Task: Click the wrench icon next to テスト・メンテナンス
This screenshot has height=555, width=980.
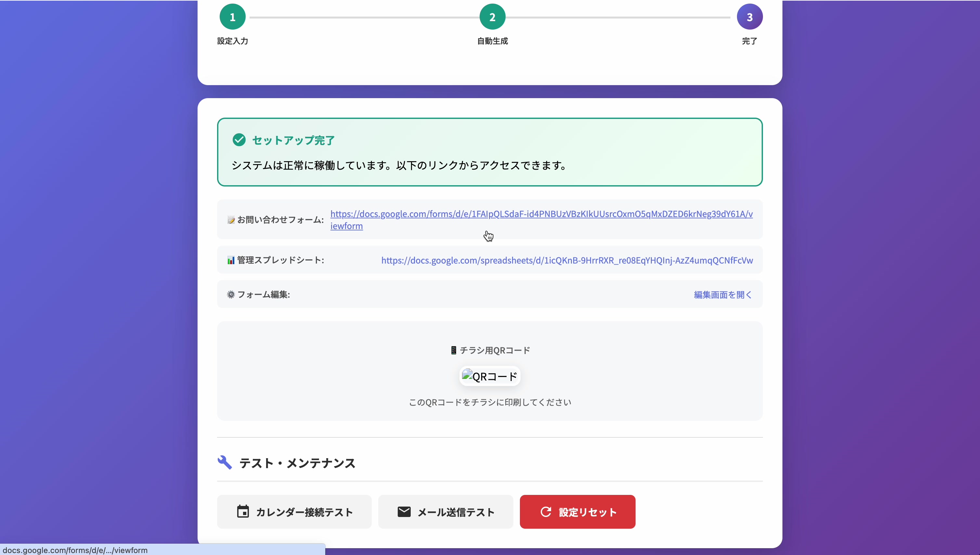Action: [x=225, y=462]
